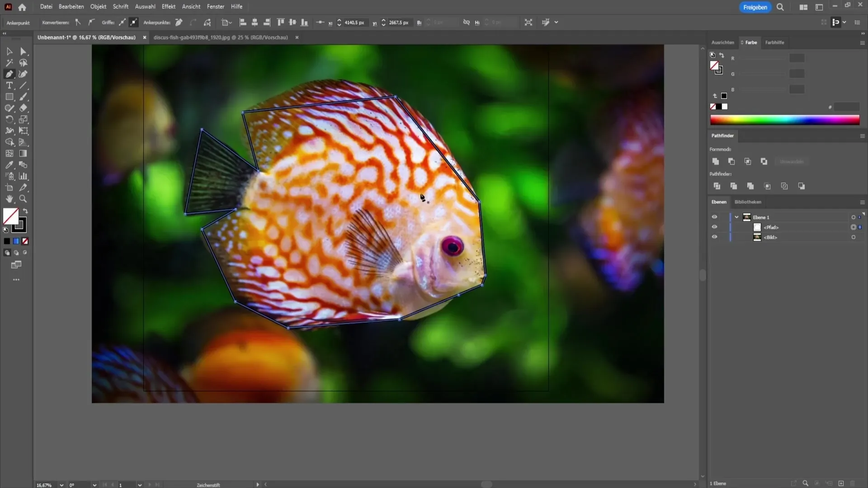Click the Illustrator home icon
The image size is (868, 488).
[22, 7]
